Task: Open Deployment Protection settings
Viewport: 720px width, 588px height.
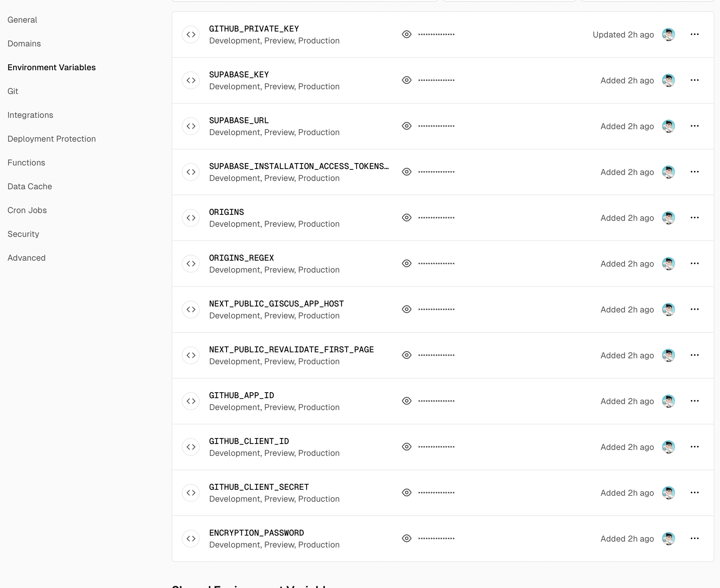Action: tap(51, 139)
